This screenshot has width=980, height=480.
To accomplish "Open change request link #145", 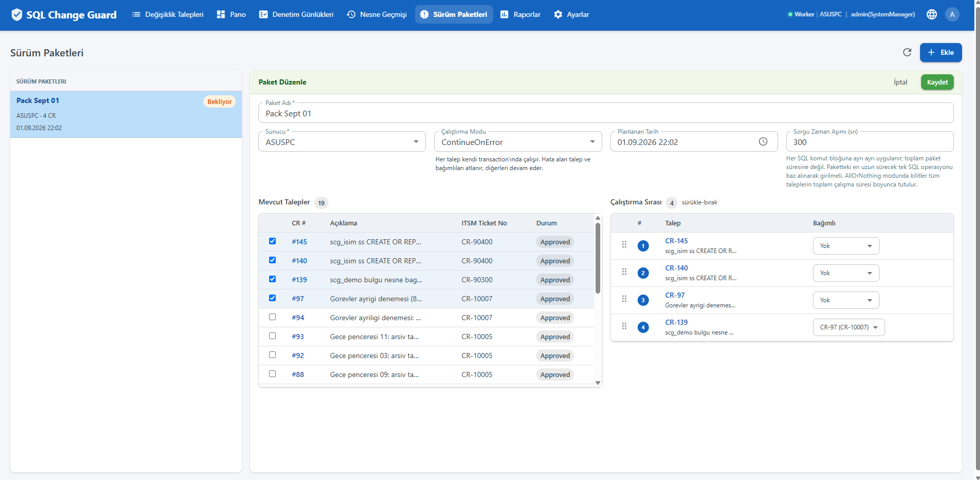I will (x=299, y=242).
